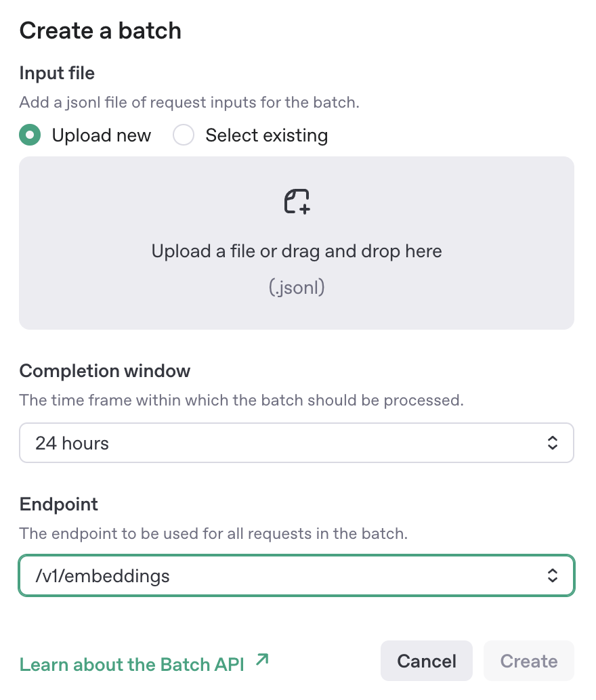Click the chevron arrows in the 24 hours field

click(553, 443)
